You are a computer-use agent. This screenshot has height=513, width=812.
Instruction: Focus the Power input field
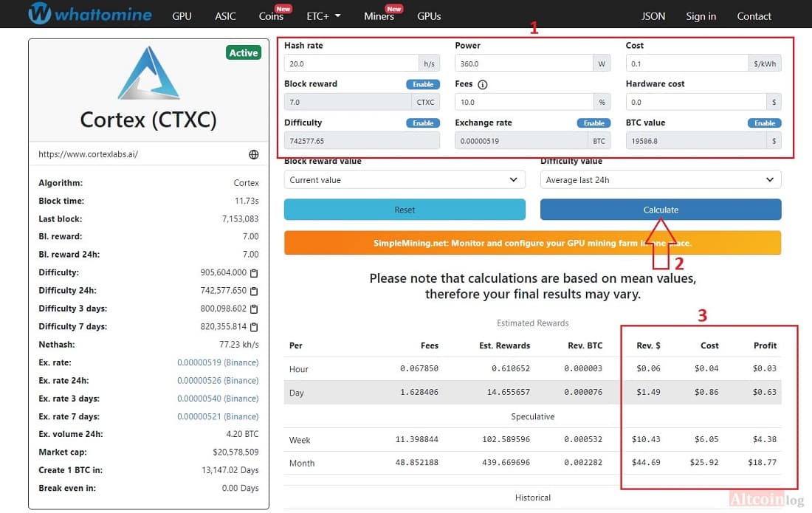pyautogui.click(x=524, y=63)
